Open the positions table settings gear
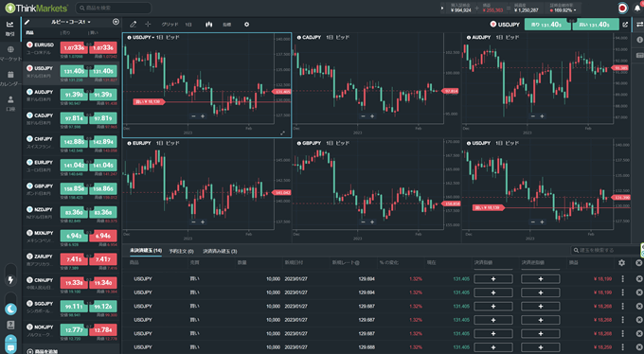This screenshot has width=644, height=354. point(621,262)
